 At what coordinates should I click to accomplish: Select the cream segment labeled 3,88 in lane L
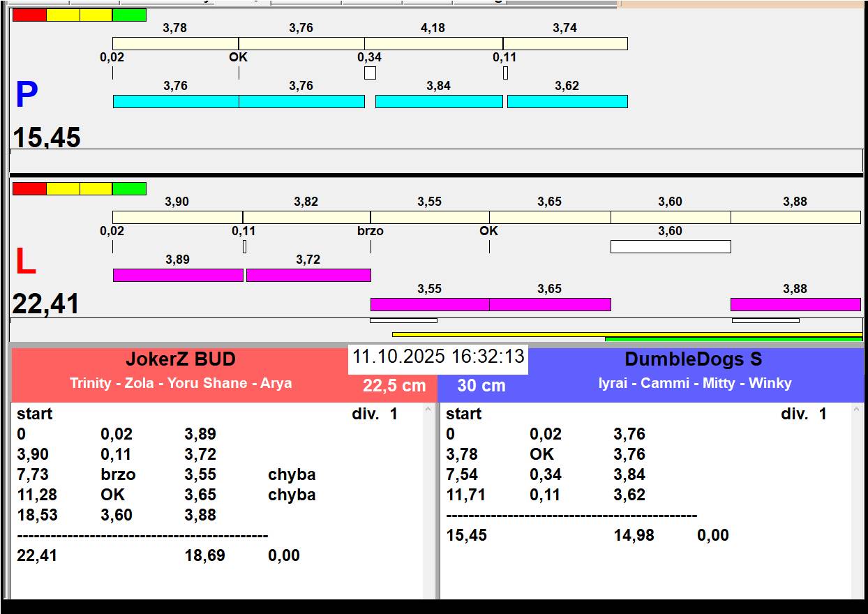(x=795, y=217)
